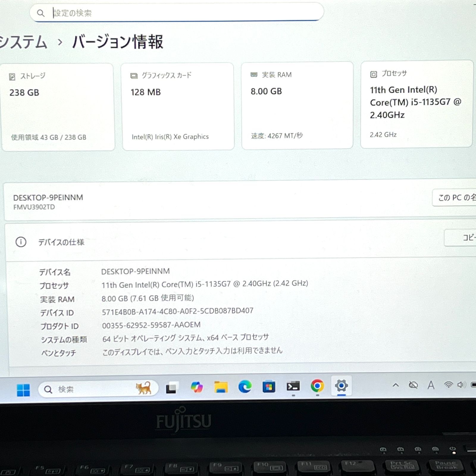This screenshot has width=476, height=476.
Task: Open the Terminal taskbar icon
Action: pyautogui.click(x=293, y=386)
